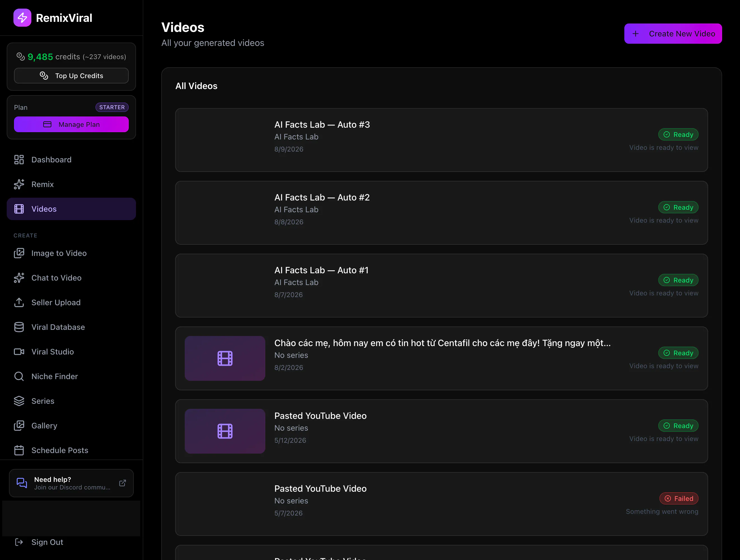Click the Ready check icon for Auto #3
Viewport: 740px width, 560px height.
click(x=667, y=135)
